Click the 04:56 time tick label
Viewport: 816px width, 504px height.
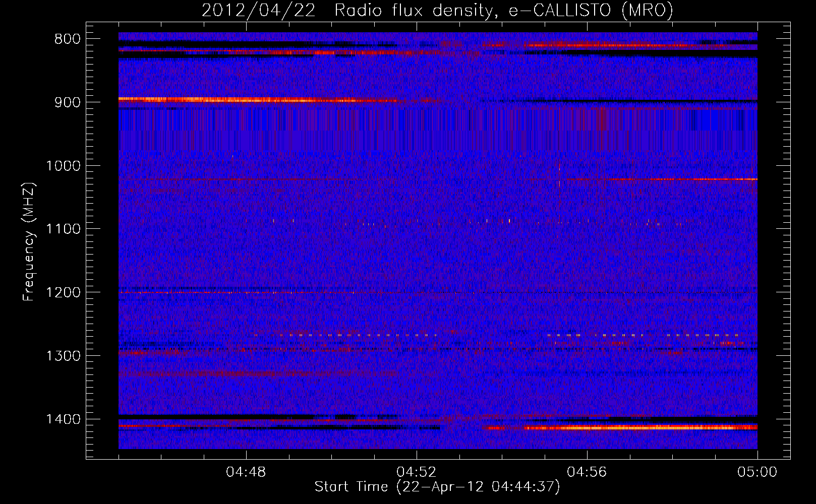tap(587, 472)
